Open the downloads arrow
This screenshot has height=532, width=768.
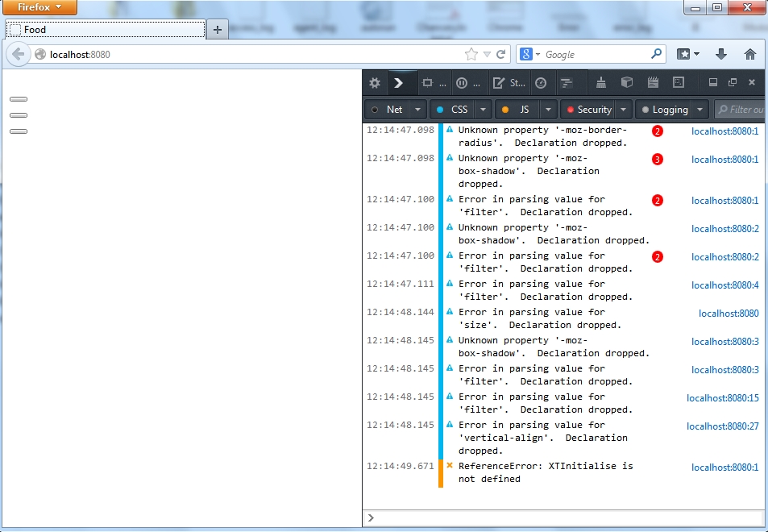point(721,54)
